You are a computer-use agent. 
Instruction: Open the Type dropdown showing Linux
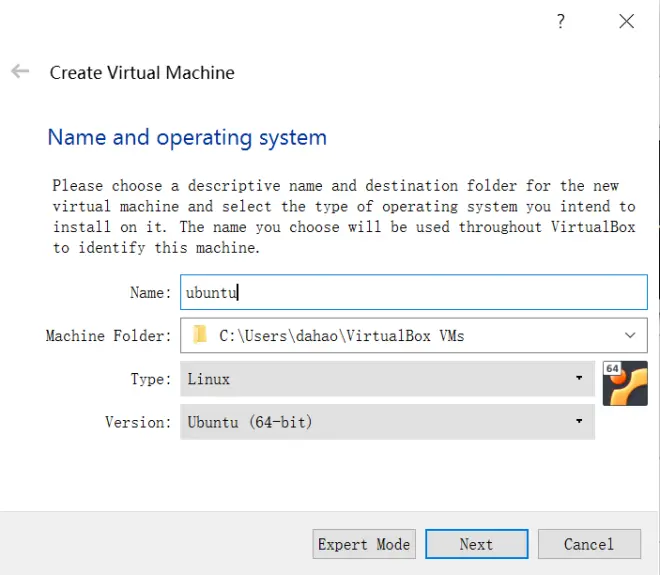387,378
